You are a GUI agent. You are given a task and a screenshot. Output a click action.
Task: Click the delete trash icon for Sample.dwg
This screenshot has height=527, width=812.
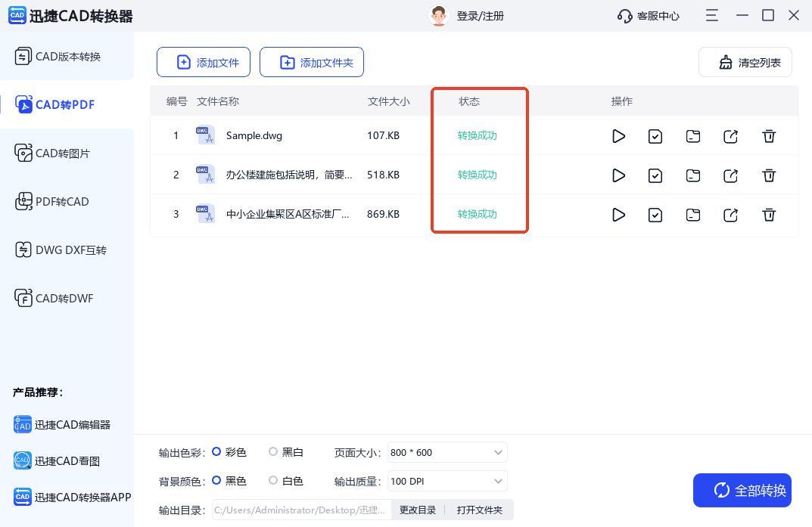(x=769, y=136)
